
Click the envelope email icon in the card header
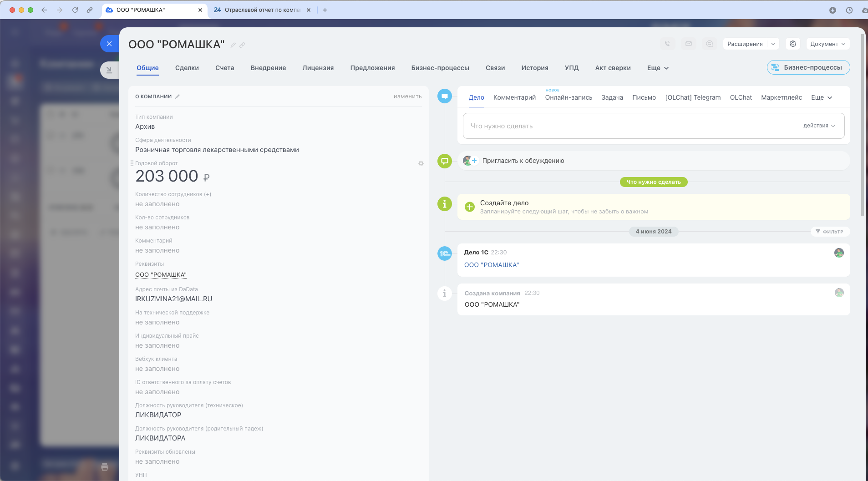point(689,44)
